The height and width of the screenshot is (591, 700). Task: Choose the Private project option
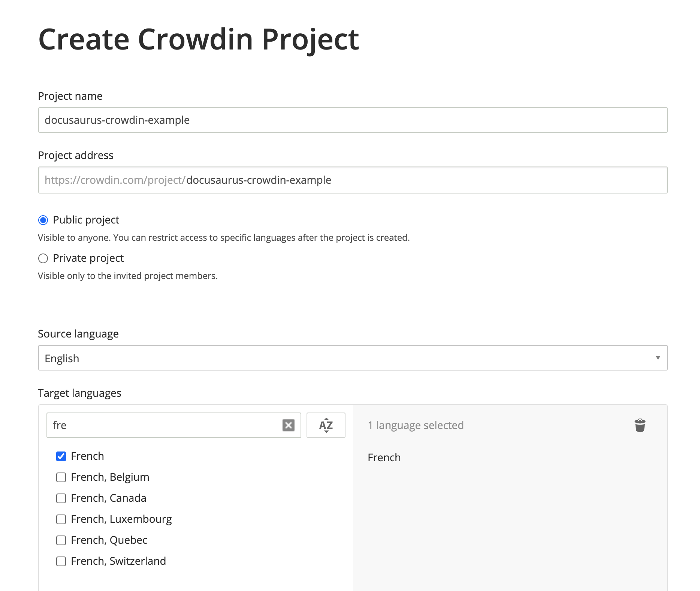pyautogui.click(x=43, y=258)
